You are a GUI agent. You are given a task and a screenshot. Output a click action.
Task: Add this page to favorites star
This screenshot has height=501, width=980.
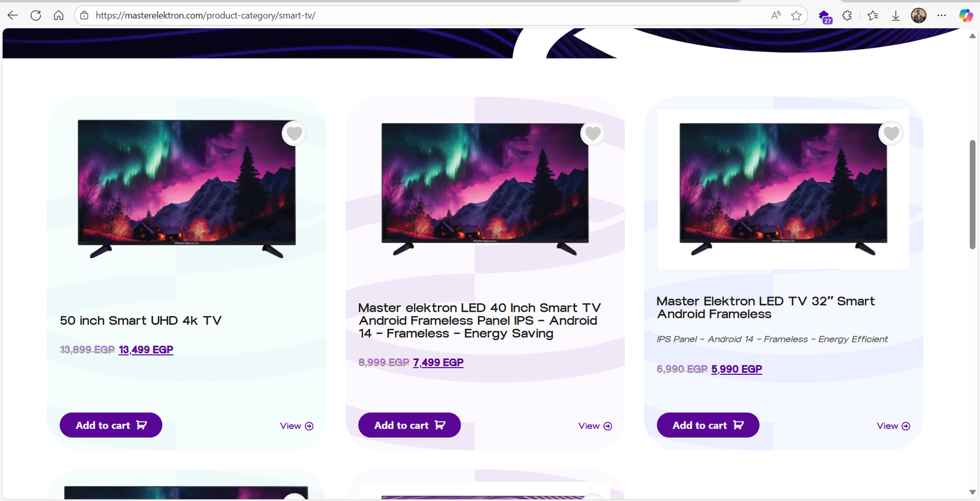coord(796,15)
